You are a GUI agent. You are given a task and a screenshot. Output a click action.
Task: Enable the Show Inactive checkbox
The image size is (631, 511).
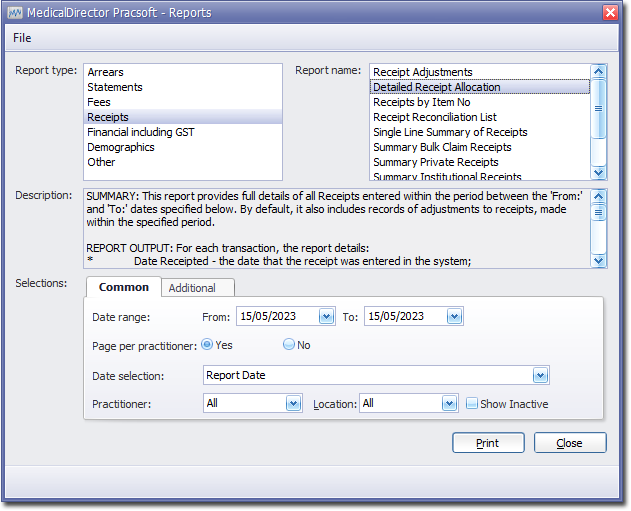472,404
